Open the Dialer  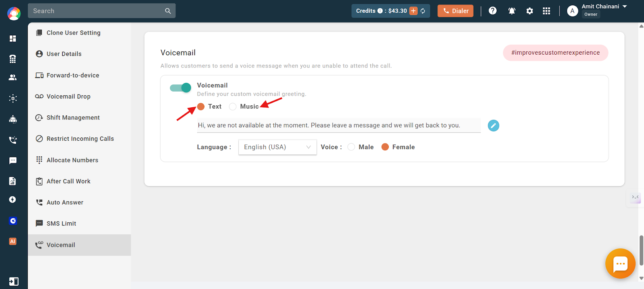pyautogui.click(x=456, y=11)
